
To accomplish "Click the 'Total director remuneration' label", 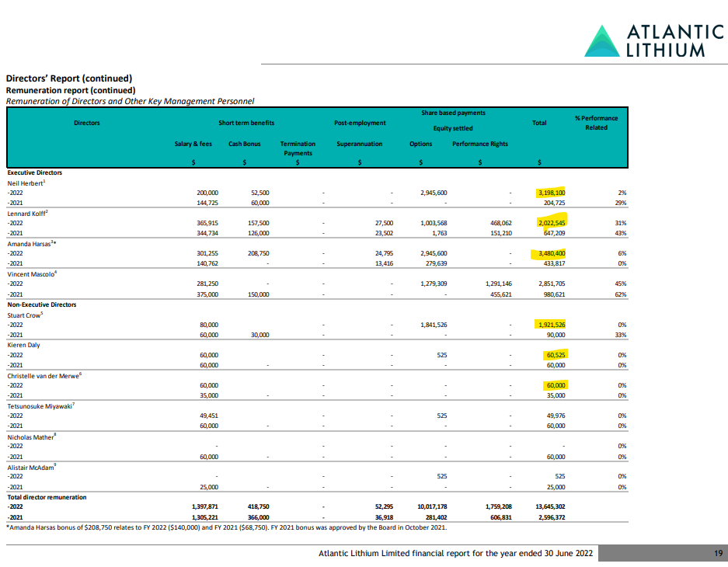I will pyautogui.click(x=47, y=497).
